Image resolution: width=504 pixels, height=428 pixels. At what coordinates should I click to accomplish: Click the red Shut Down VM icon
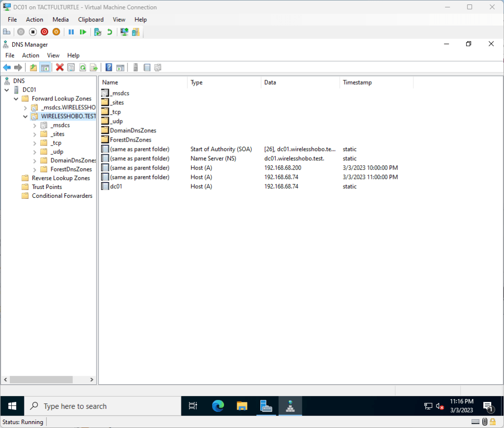[44, 32]
